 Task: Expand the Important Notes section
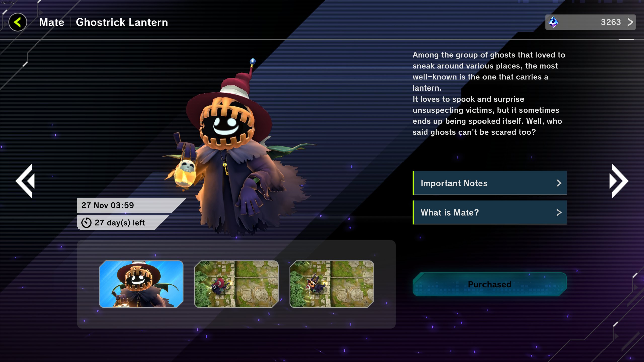click(x=490, y=183)
